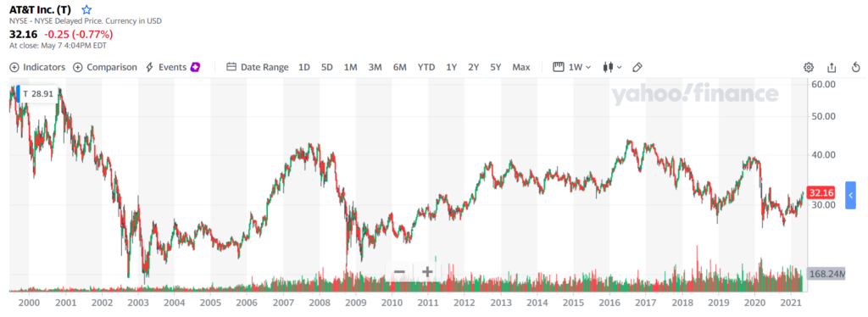Viewport: 868px width, 317px height.
Task: Zoom out with the minus button
Action: pyautogui.click(x=399, y=271)
